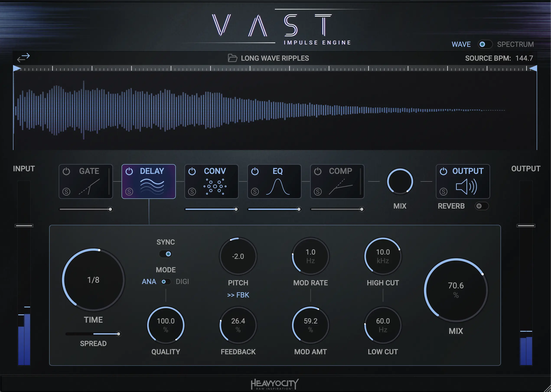Screen dimensions: 551x392
Task: Click the SPECTRUM label
Action: click(x=515, y=44)
